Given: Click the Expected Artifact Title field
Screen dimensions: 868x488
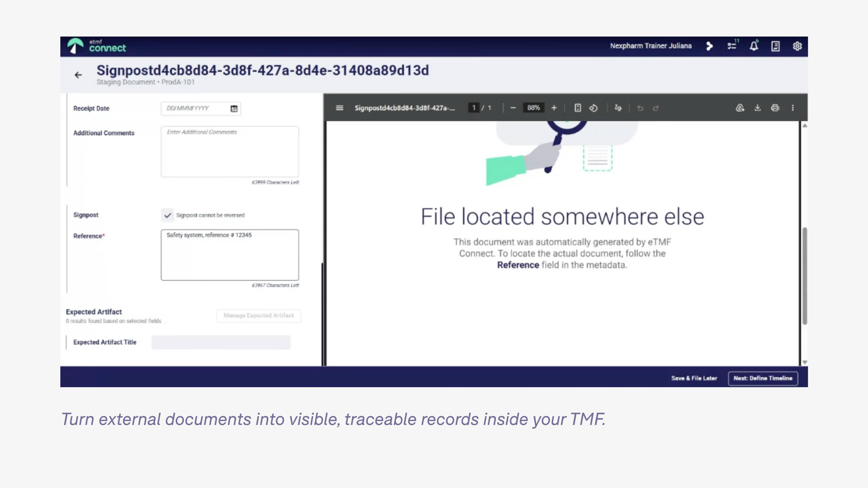Looking at the screenshot, I should pyautogui.click(x=221, y=342).
